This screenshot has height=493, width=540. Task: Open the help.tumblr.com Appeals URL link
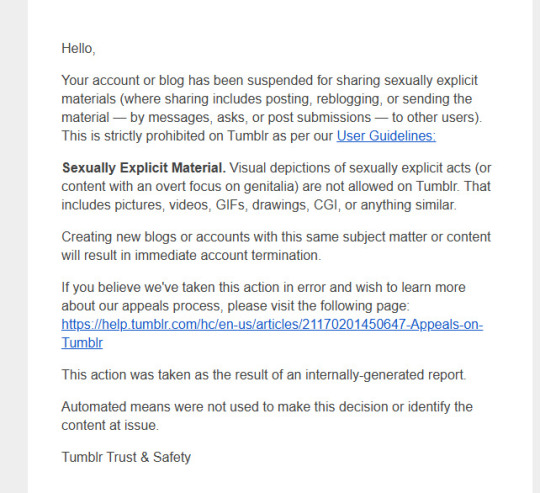pyautogui.click(x=272, y=324)
